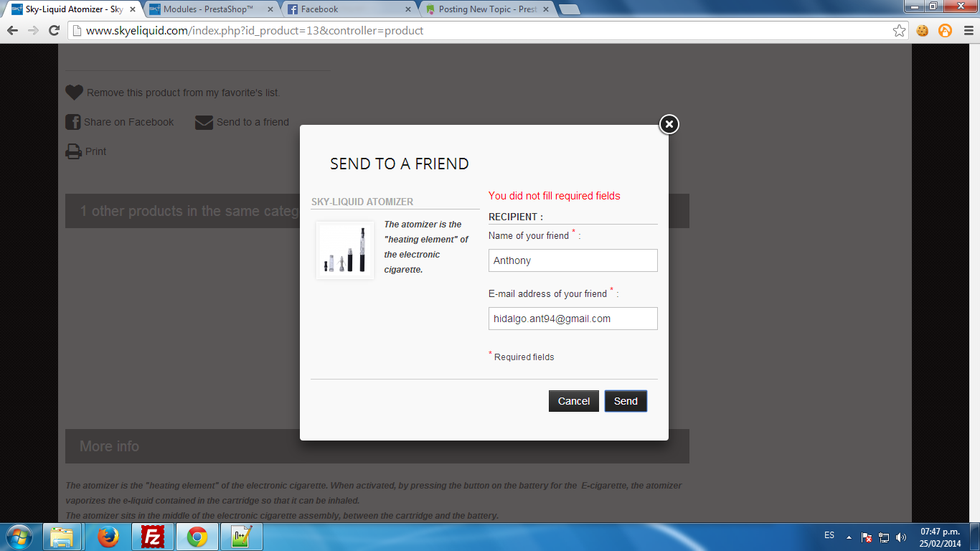Open the Windows Start menu
Image resolution: width=980 pixels, height=551 pixels.
[x=19, y=537]
